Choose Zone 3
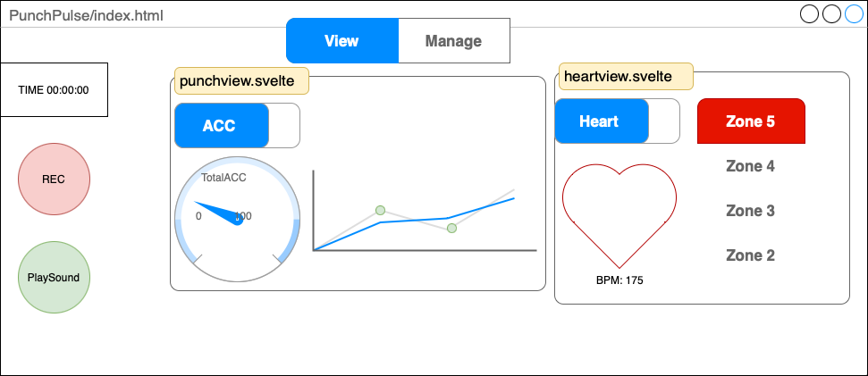The image size is (868, 376). tap(750, 211)
